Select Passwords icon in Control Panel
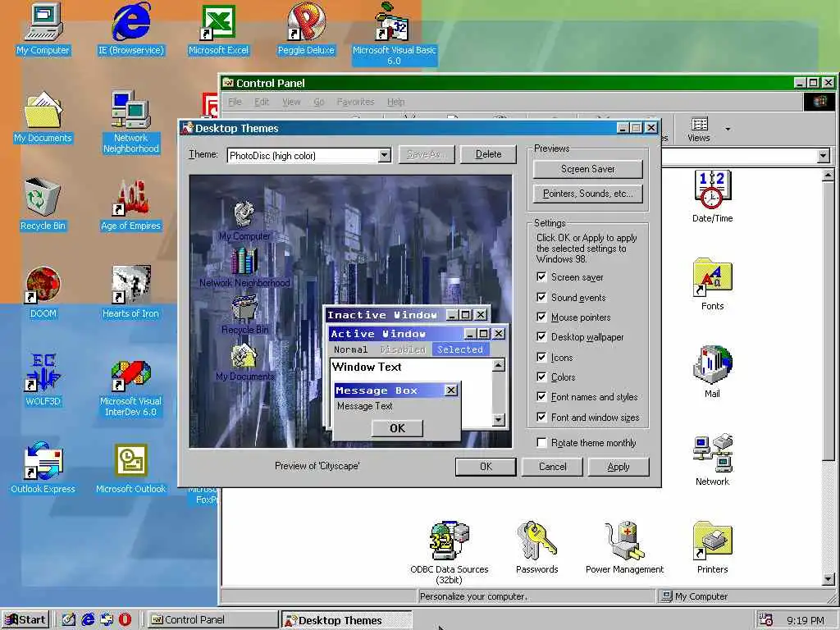Viewport: 840px width, 630px height. point(536,547)
